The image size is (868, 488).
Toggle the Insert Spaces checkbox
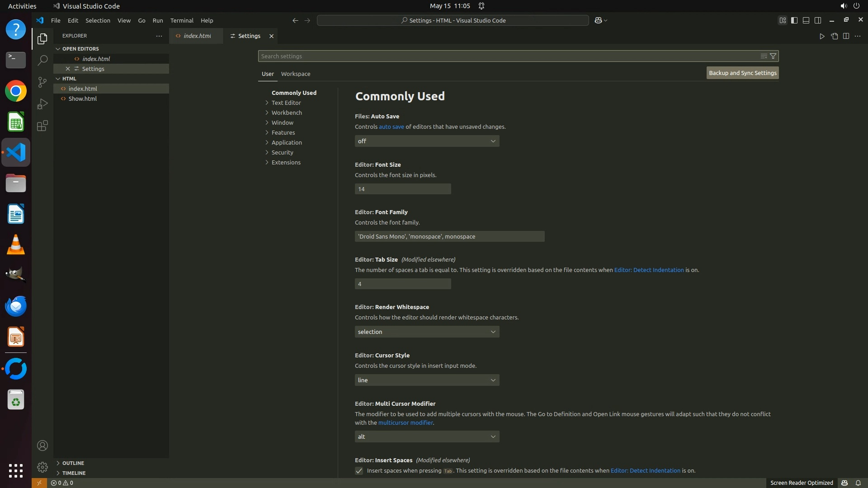(359, 471)
